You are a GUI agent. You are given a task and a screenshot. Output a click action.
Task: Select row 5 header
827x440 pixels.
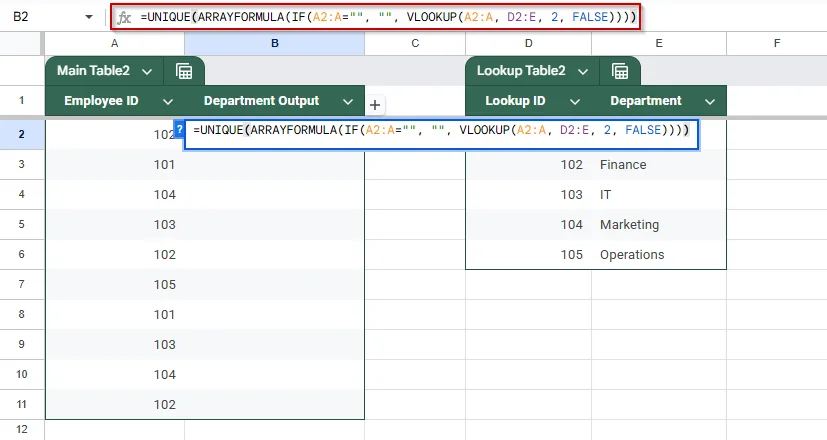point(22,224)
